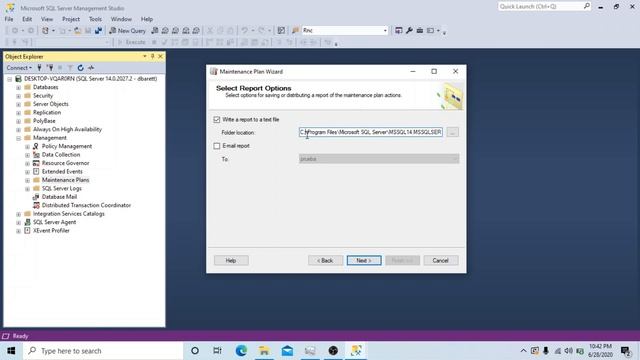Screen dimensions: 640x360
Task: Click the Save All toolbar icon
Action: pos(98,31)
